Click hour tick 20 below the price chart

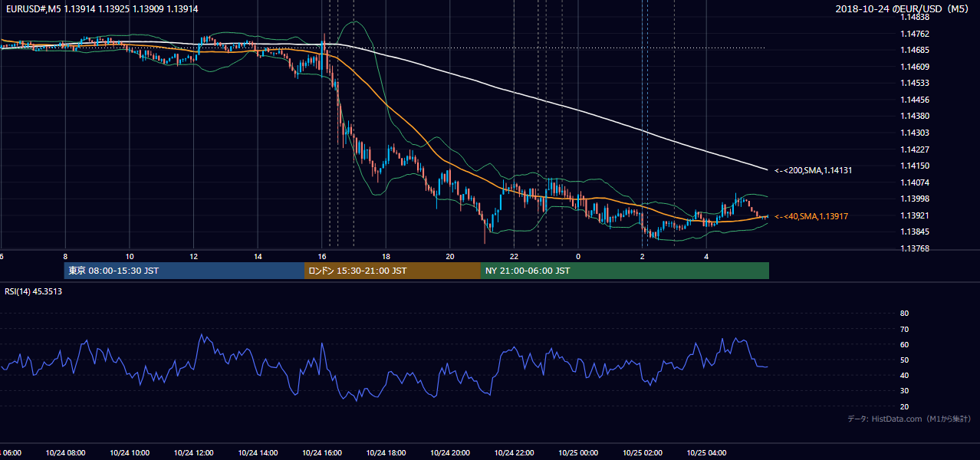[x=450, y=256]
